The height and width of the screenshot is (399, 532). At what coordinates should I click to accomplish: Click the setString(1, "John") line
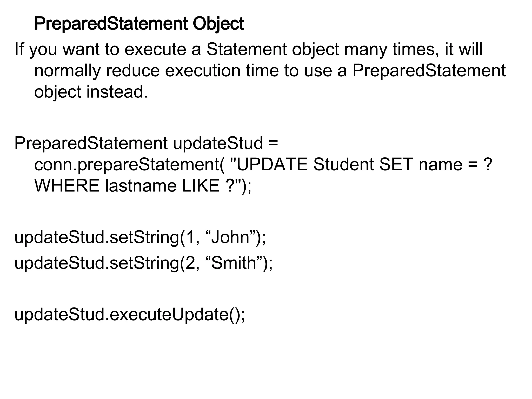point(140,237)
